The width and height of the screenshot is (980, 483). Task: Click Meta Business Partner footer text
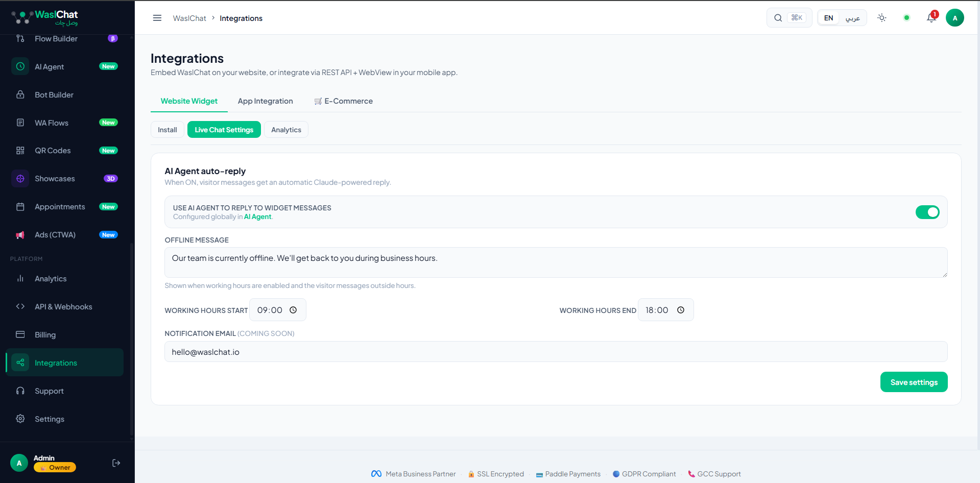(x=420, y=474)
